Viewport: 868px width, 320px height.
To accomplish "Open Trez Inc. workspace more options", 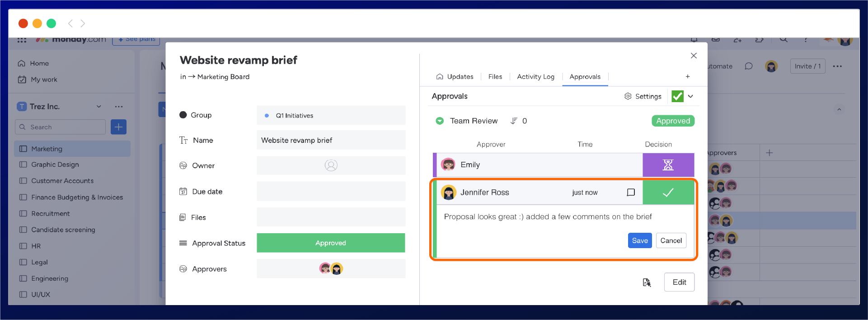I will (x=119, y=107).
